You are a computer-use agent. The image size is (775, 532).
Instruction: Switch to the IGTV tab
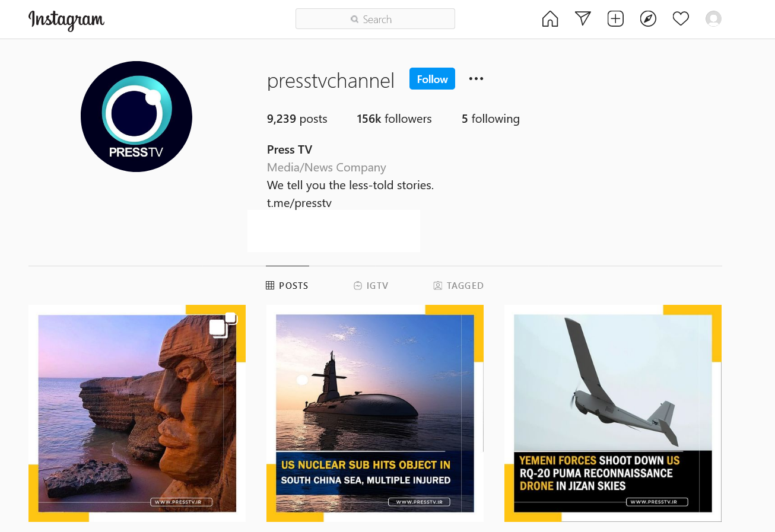[x=371, y=285]
